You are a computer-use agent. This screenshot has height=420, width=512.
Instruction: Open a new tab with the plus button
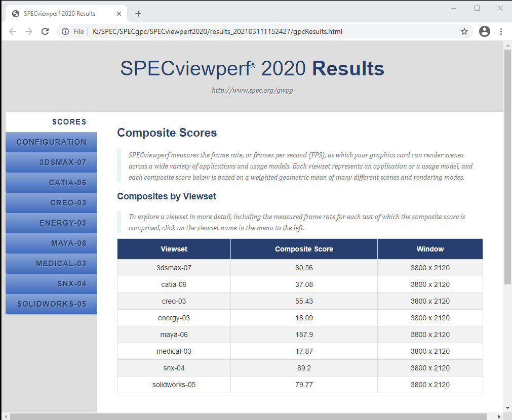(x=138, y=14)
